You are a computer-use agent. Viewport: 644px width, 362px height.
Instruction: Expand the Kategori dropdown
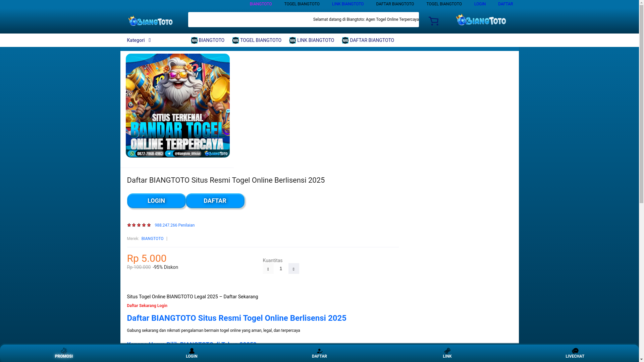coord(139,40)
